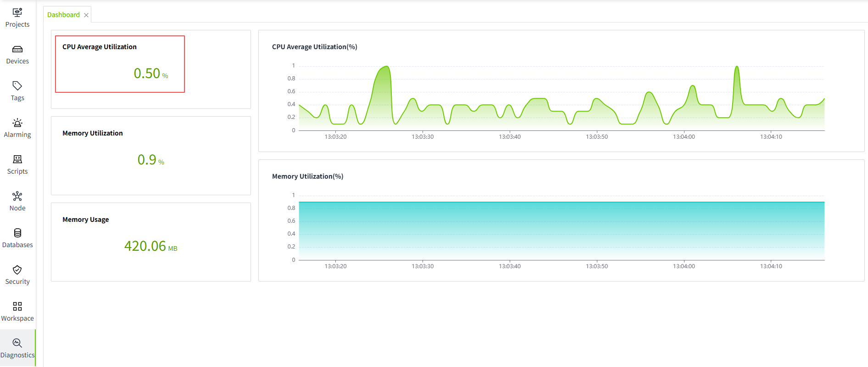Open the Scripts section icon
This screenshot has width=868, height=367.
point(17,159)
